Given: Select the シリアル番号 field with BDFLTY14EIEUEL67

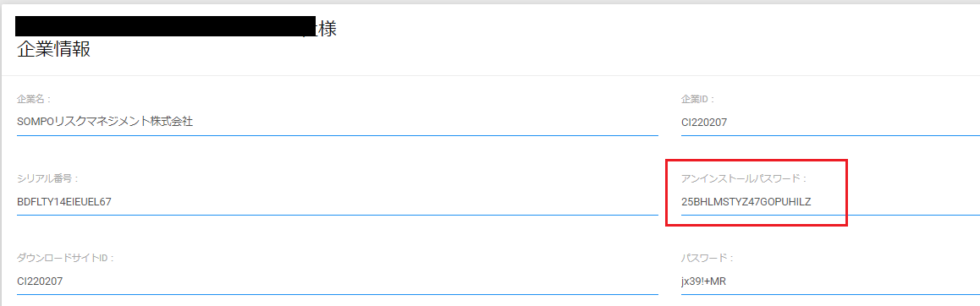Looking at the screenshot, I should point(338,202).
